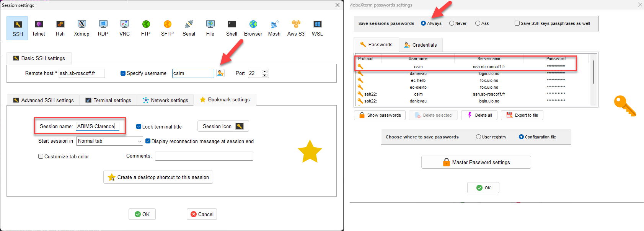Choose the RDP session type icon
The width and height of the screenshot is (644, 231).
pyautogui.click(x=103, y=28)
